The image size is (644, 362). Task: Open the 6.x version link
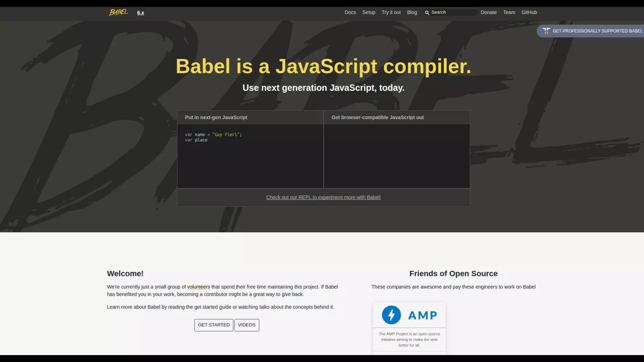pyautogui.click(x=141, y=13)
